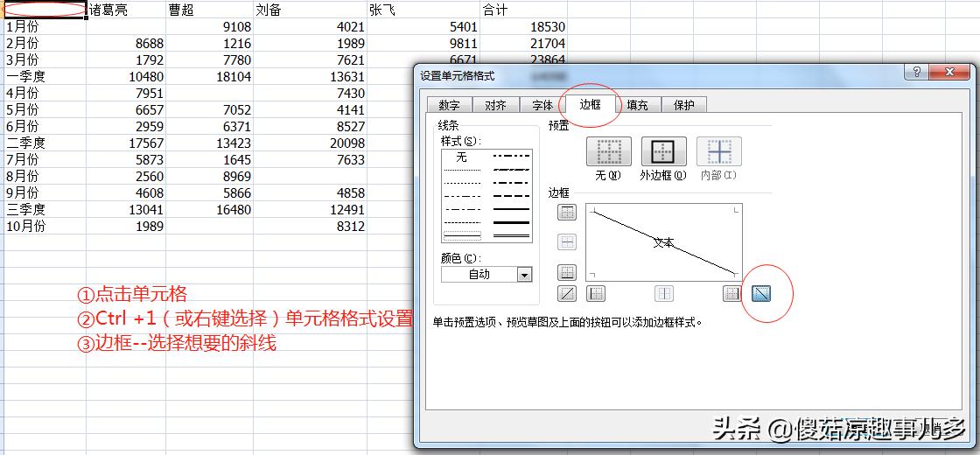980x455 pixels.
Task: Click the 8月份 row label cell
Action: coord(45,176)
